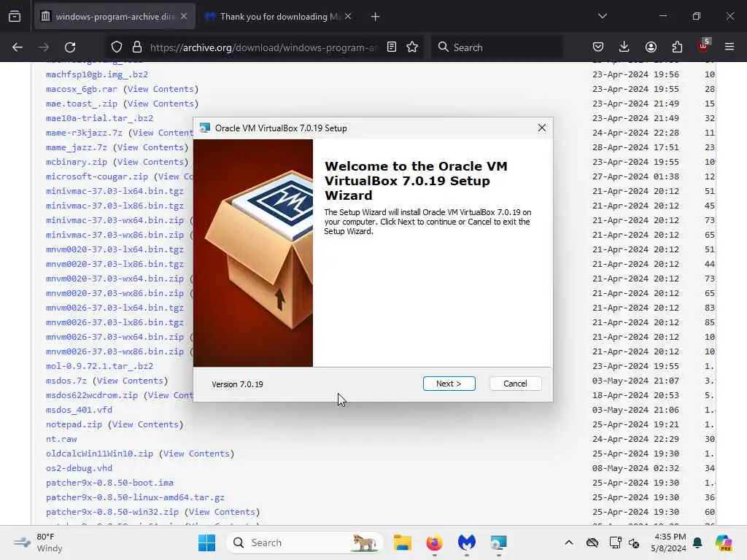
Task: Open mae10a-trial.tar_.bz2 link
Action: point(99,118)
